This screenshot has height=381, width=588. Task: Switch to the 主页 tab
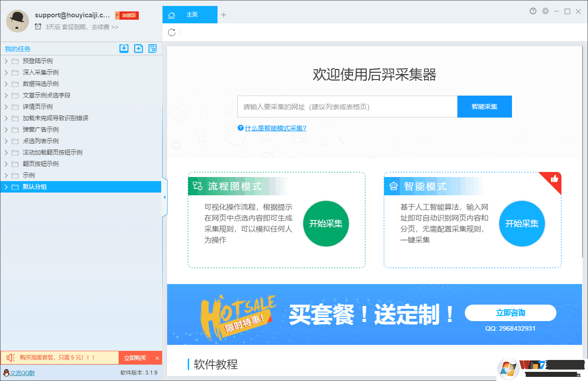coord(190,15)
